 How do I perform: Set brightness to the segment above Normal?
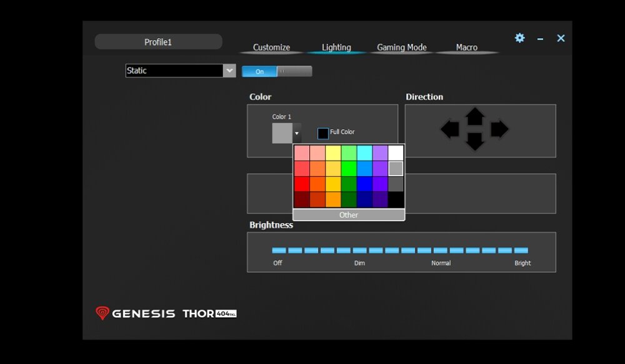click(x=441, y=250)
